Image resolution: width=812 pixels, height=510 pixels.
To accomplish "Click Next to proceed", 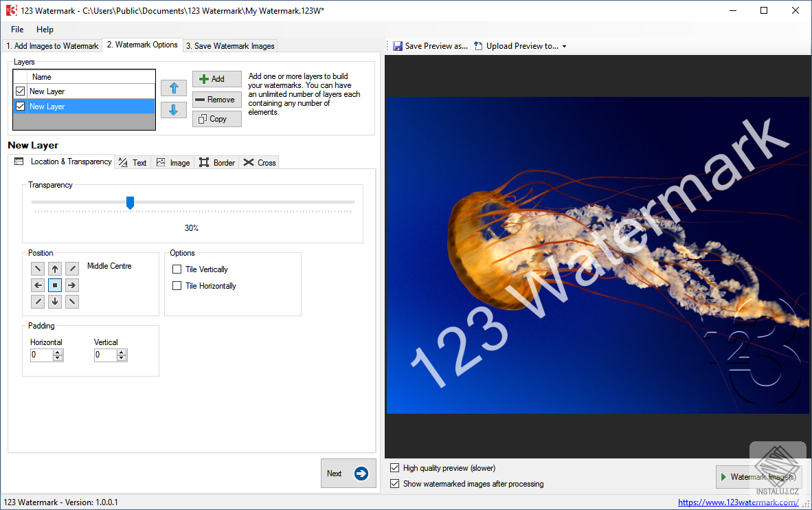I will pyautogui.click(x=348, y=473).
